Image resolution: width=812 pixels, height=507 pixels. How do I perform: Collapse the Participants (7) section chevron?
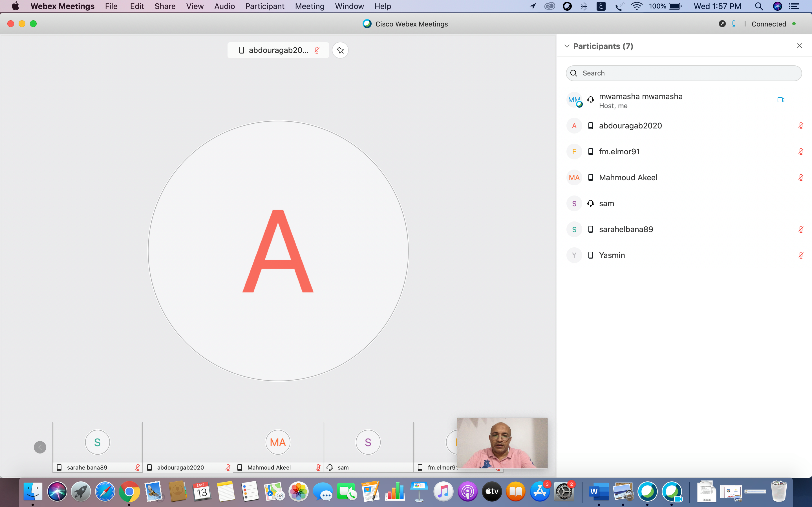(x=567, y=46)
